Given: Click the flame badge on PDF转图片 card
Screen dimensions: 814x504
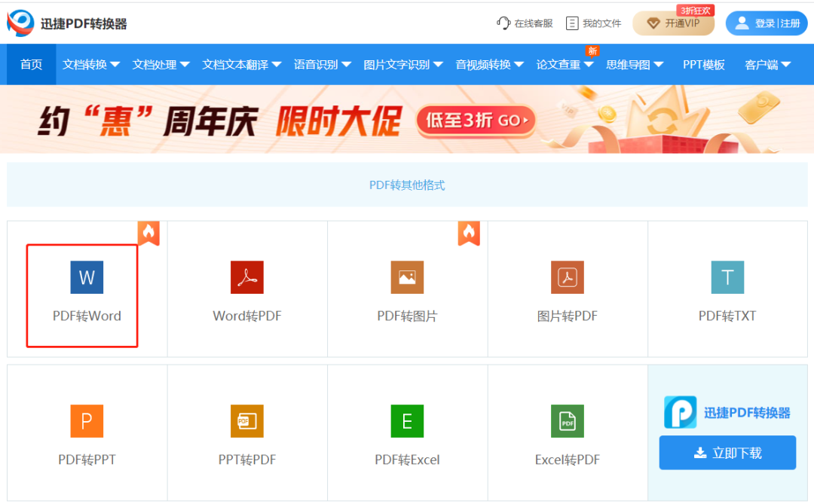Looking at the screenshot, I should coord(469,233).
